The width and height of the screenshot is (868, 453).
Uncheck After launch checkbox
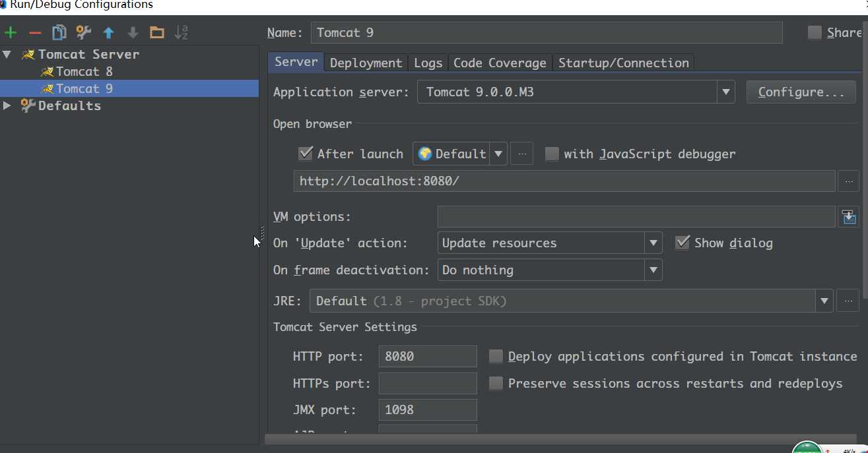(306, 154)
